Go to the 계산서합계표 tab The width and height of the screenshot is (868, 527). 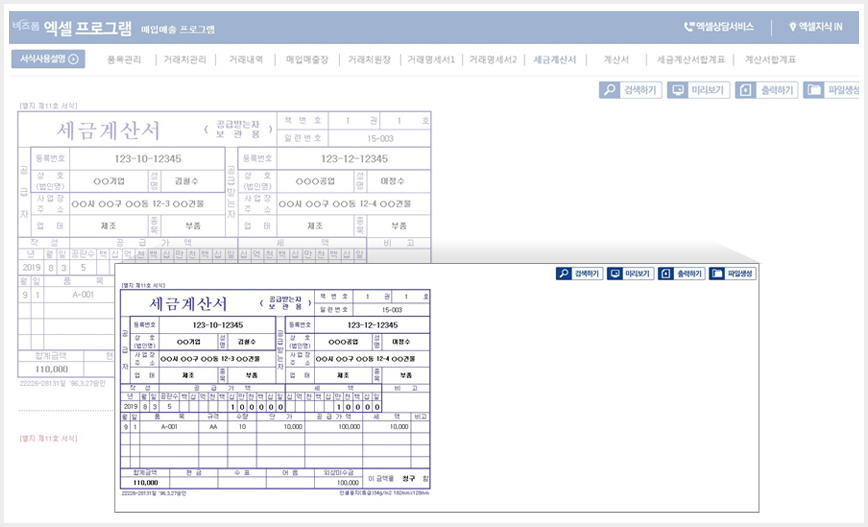(770, 59)
